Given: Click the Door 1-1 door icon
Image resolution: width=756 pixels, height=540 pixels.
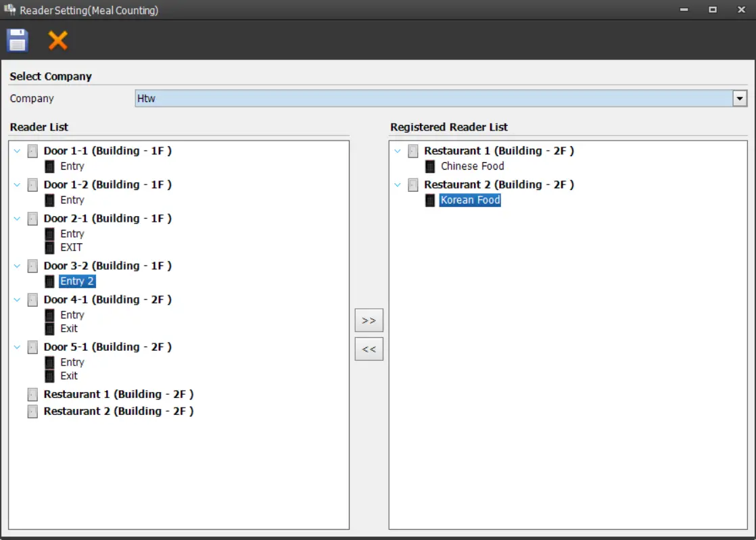Looking at the screenshot, I should [x=32, y=151].
